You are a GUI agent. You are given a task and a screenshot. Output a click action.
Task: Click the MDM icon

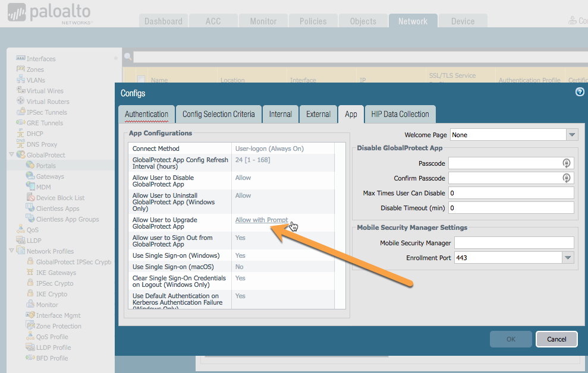[30, 186]
